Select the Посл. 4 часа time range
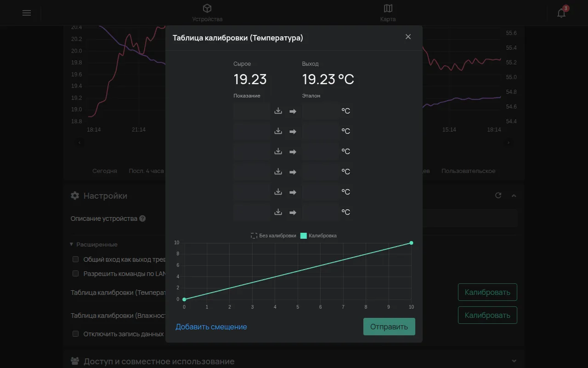 coord(147,171)
